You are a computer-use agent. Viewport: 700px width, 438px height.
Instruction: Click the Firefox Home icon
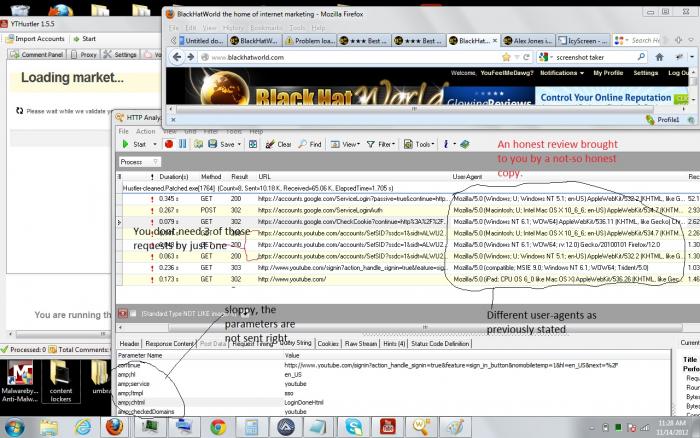[x=659, y=57]
